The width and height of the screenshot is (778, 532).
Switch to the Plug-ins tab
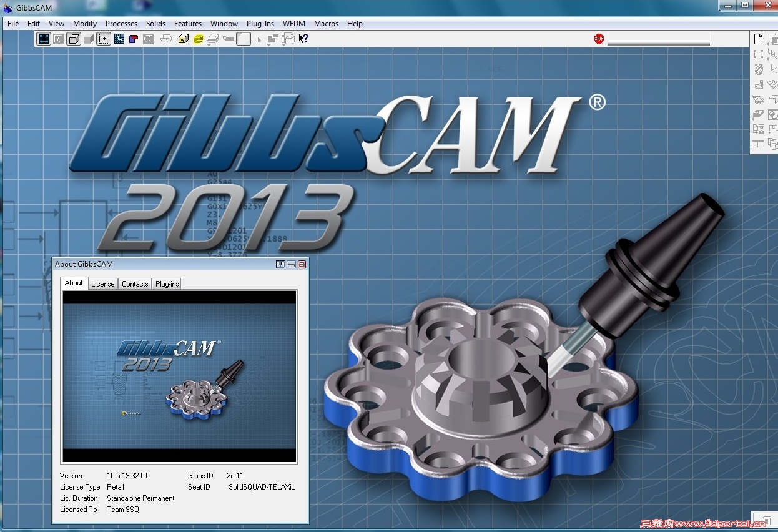(167, 284)
